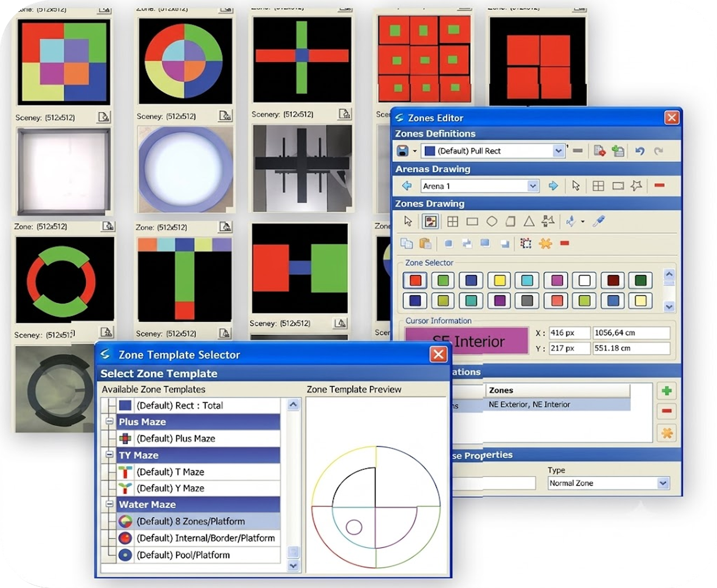Open the plus maze zone thumbnail
Image resolution: width=717 pixels, height=588 pixels.
coord(302,59)
